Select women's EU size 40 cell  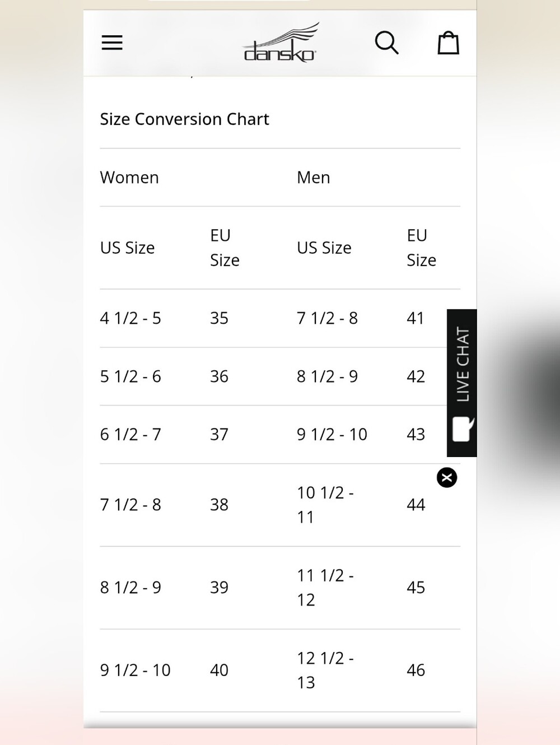coord(219,670)
